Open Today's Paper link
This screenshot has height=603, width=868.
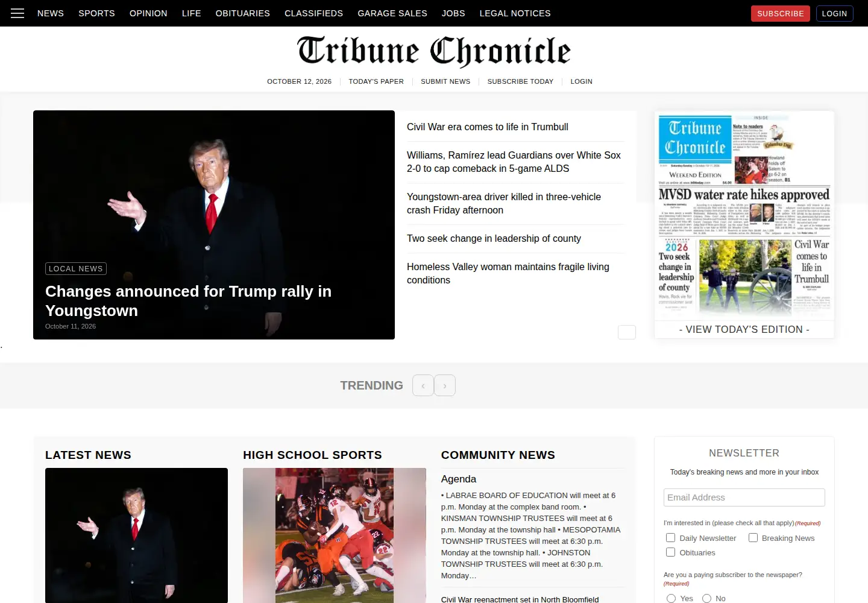(376, 81)
